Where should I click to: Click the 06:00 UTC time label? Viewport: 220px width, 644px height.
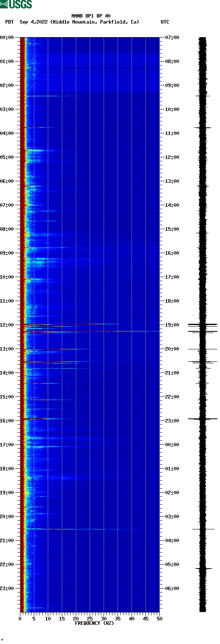tap(172, 589)
